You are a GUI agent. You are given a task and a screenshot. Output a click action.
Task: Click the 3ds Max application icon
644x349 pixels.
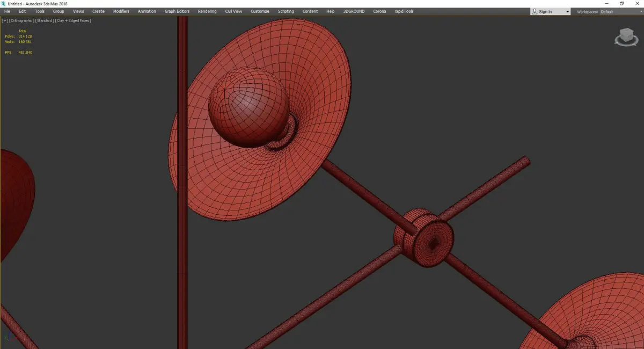tap(3, 3)
